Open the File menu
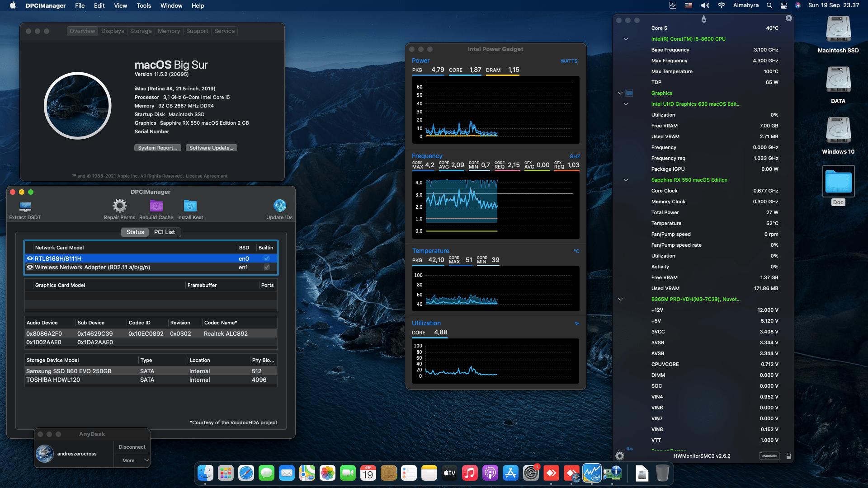The image size is (868, 488). click(80, 5)
